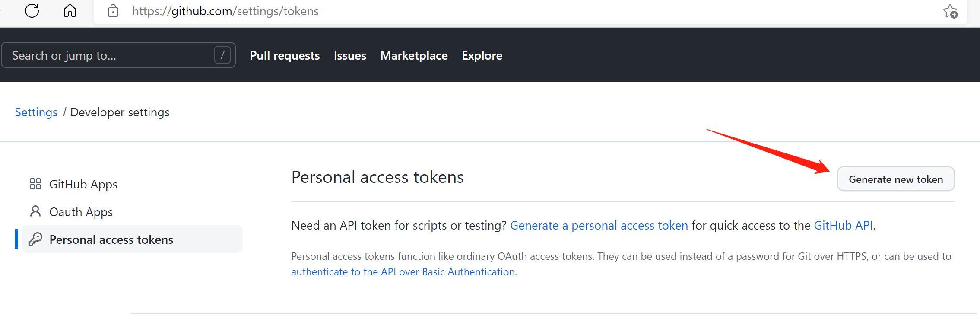Open the GitHub API link
Viewport: 980px width, 316px height.
click(x=843, y=226)
